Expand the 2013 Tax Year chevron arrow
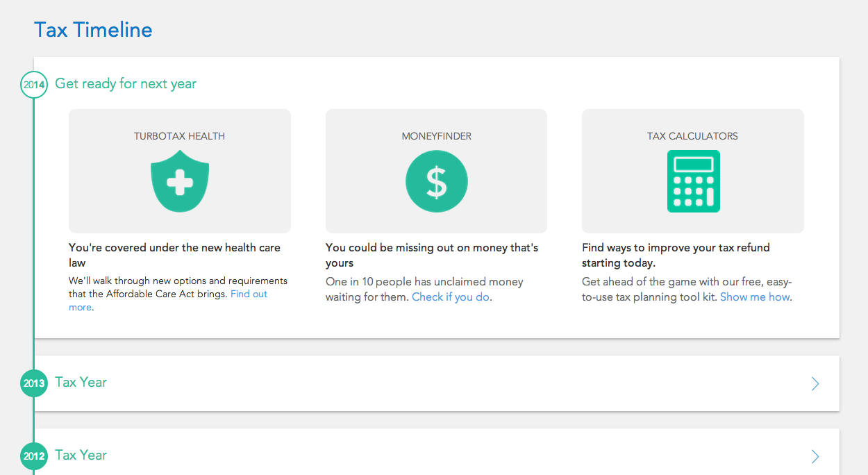The height and width of the screenshot is (475, 868). point(815,383)
